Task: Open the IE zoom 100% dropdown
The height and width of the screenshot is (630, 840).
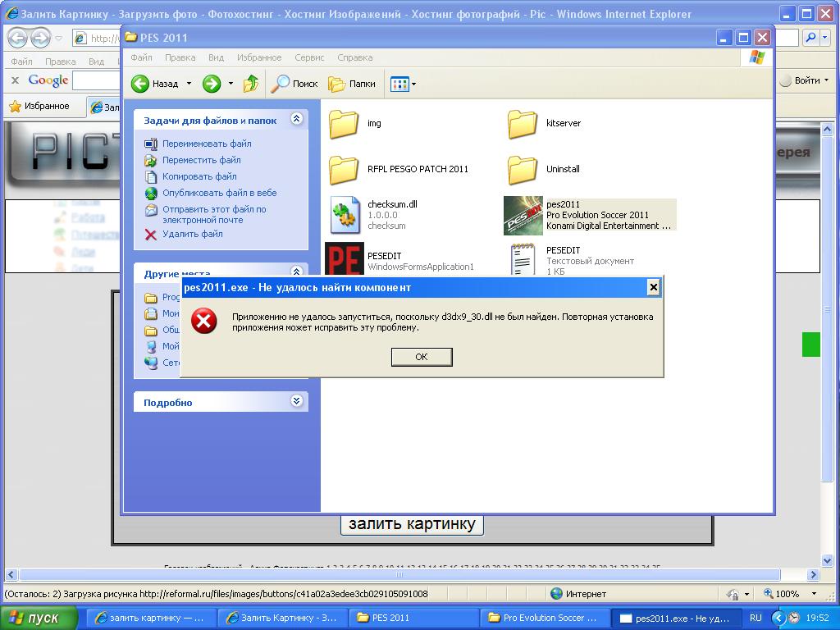Action: (x=814, y=594)
